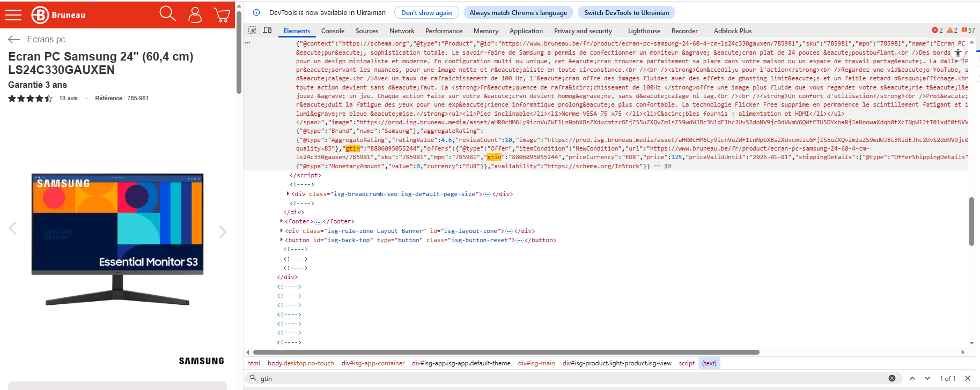Open the Bruneau hamburger menu
This screenshot has width=980, height=390.
pyautogui.click(x=13, y=15)
